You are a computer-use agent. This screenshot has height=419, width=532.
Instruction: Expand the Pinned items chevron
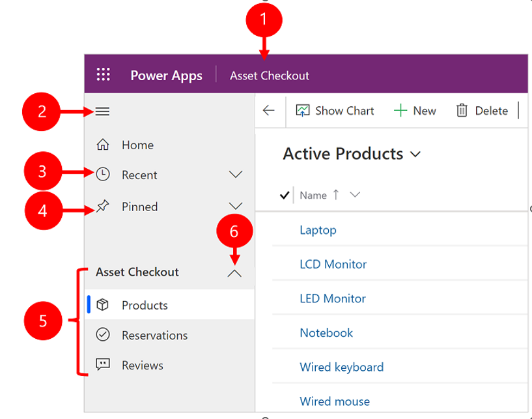coord(236,207)
